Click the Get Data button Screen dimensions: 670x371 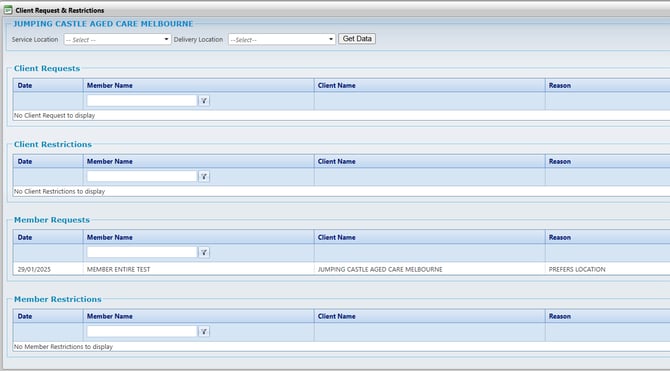tap(357, 39)
